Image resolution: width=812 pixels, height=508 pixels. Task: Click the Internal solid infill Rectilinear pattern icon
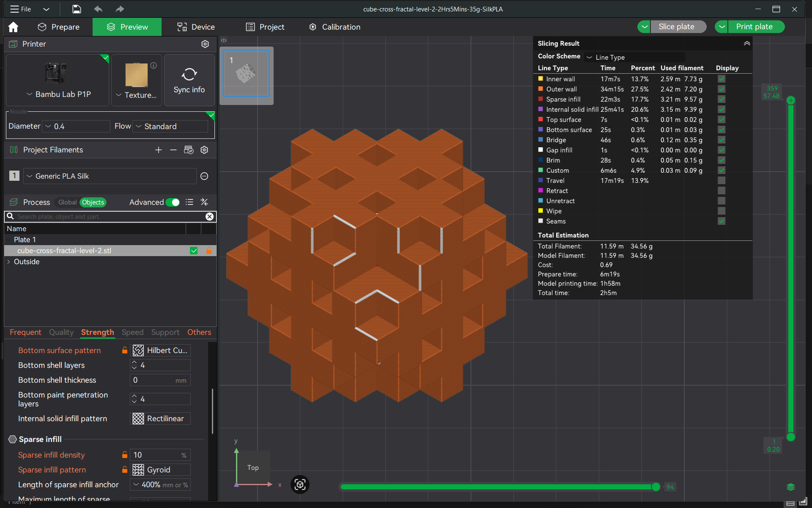pos(138,418)
